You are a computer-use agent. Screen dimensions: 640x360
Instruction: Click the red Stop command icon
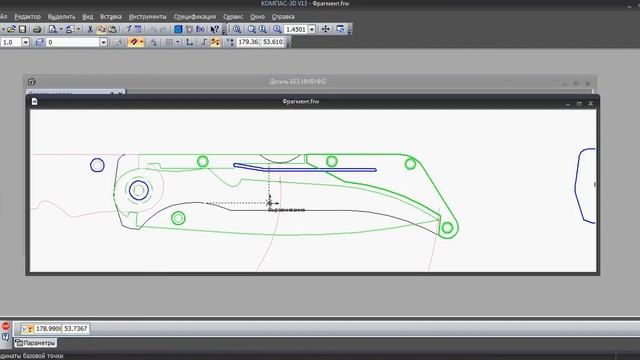(5, 327)
